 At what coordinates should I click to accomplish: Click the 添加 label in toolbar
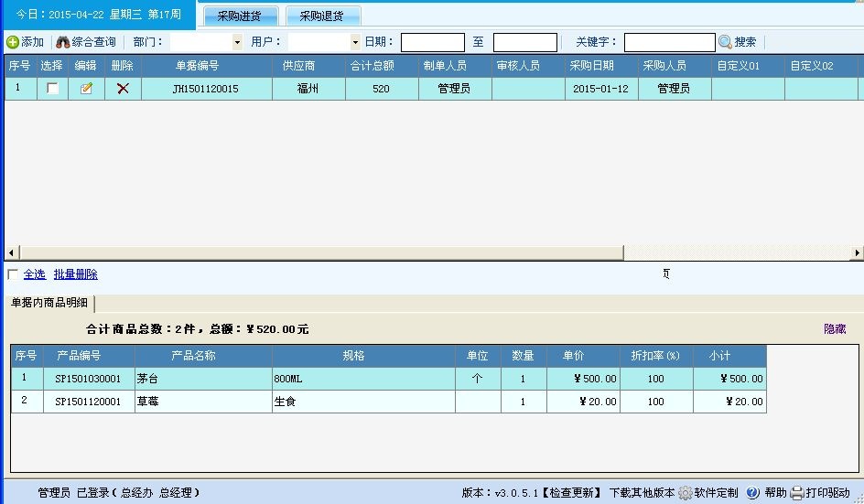click(x=33, y=42)
